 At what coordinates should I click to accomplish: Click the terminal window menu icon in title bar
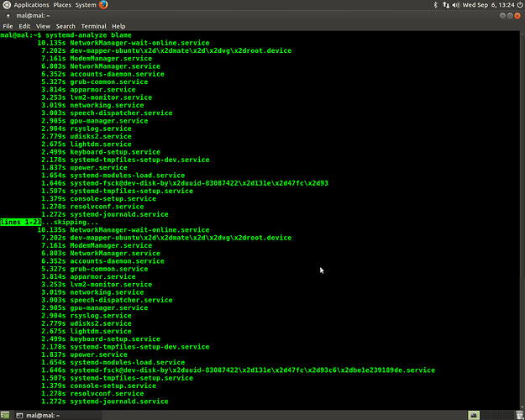(x=8, y=16)
